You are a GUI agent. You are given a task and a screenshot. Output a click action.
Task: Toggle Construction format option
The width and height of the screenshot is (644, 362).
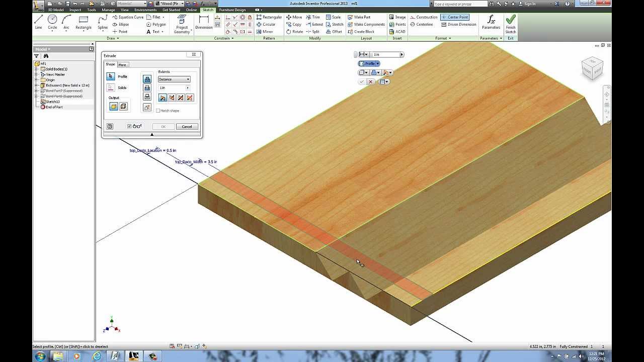pos(424,17)
